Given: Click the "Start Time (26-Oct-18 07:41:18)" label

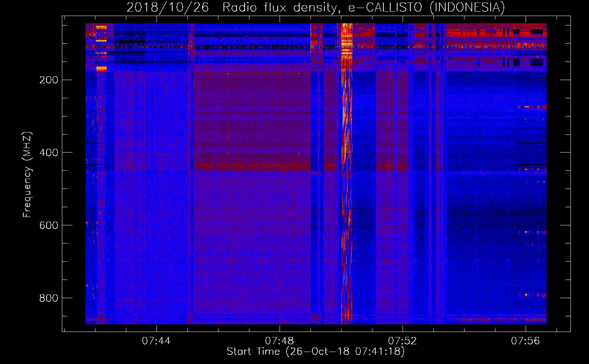Looking at the screenshot, I should [316, 352].
